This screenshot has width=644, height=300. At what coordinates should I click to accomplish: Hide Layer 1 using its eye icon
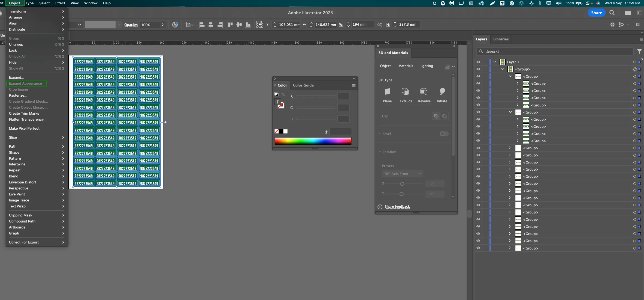click(x=478, y=62)
